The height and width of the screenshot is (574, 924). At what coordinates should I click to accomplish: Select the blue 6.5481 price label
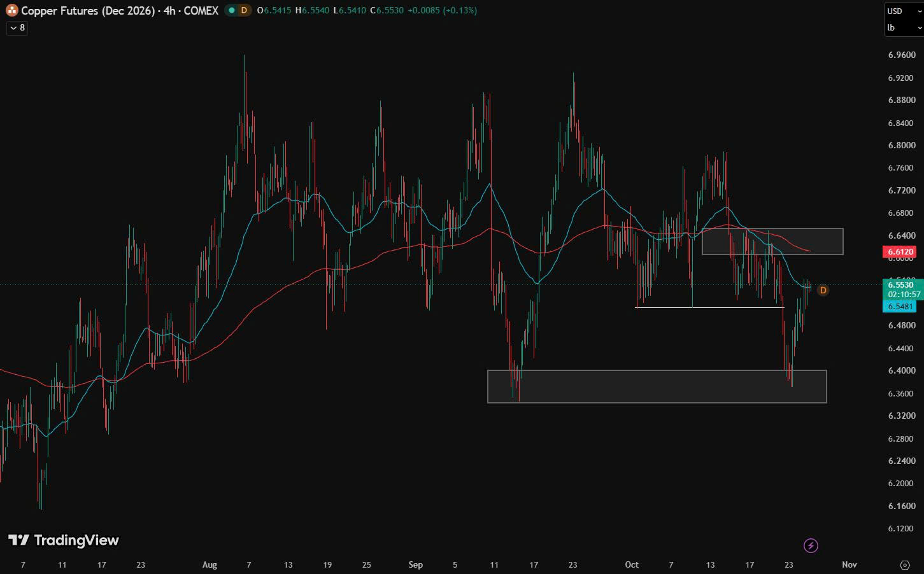pos(900,307)
